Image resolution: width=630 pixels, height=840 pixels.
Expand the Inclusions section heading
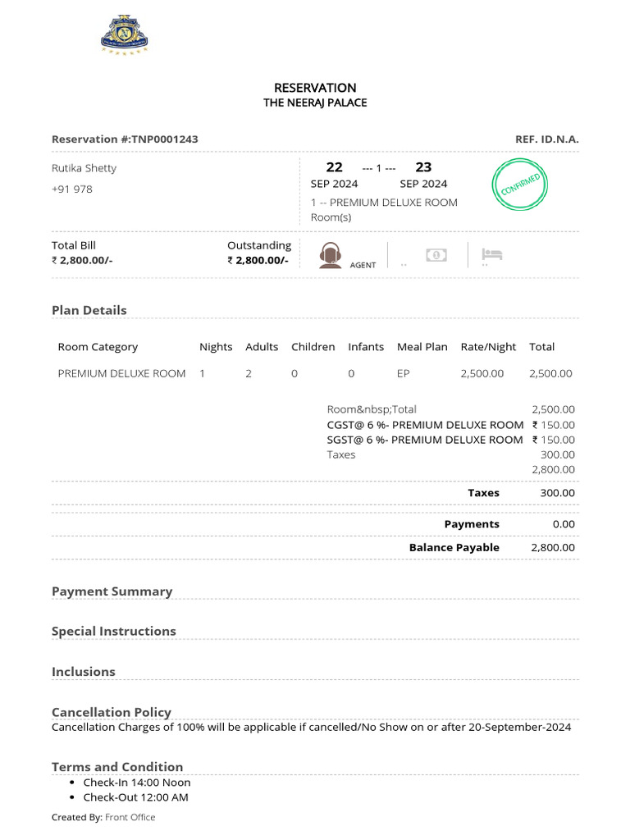point(84,671)
